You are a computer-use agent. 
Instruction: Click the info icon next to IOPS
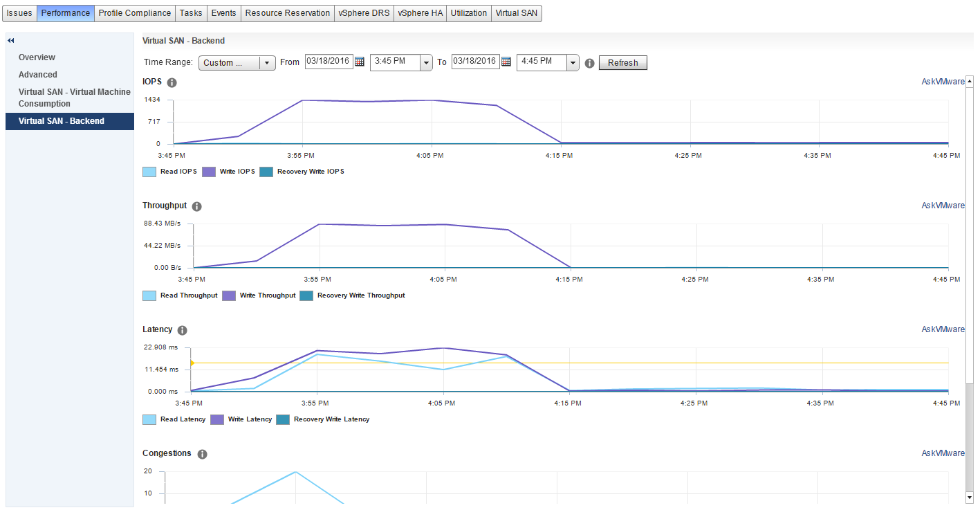172,82
